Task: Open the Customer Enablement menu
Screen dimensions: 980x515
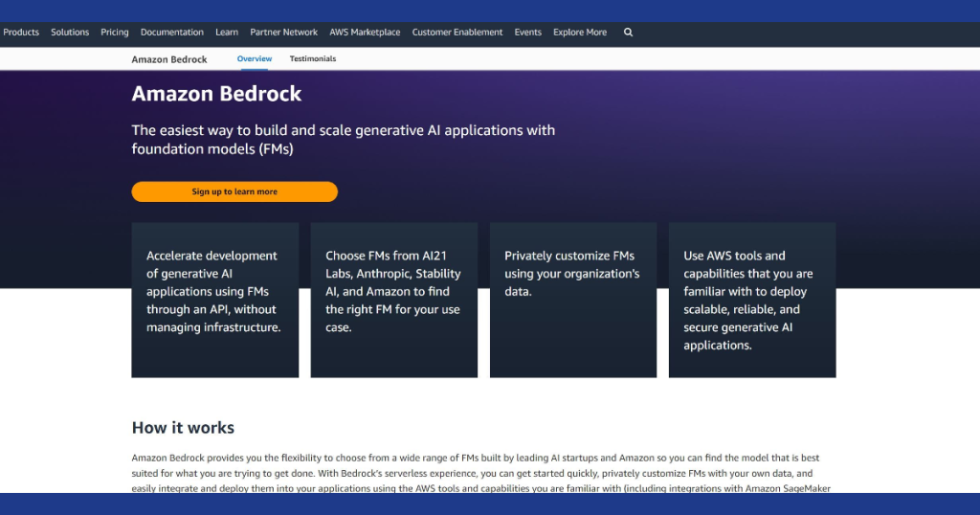Action: [x=457, y=33]
